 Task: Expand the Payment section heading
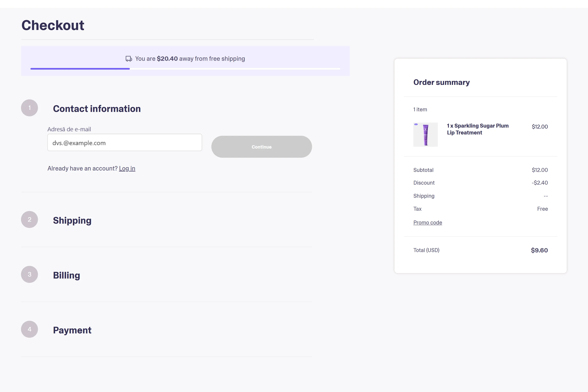(72, 330)
